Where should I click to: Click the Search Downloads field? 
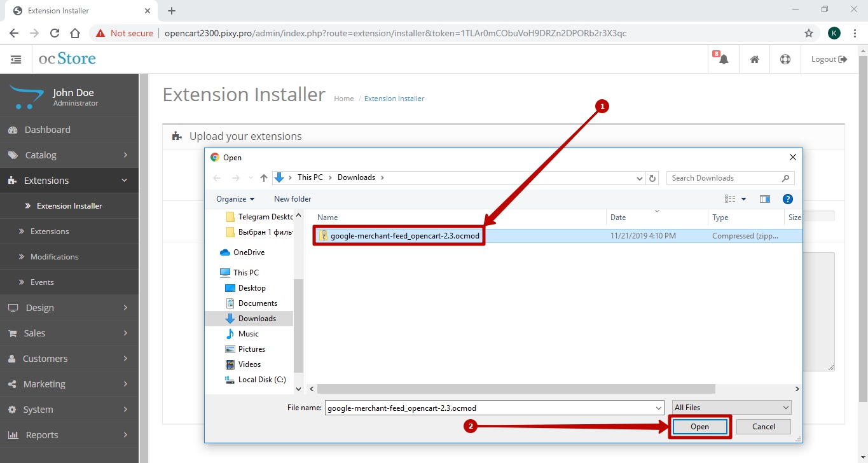click(x=724, y=178)
